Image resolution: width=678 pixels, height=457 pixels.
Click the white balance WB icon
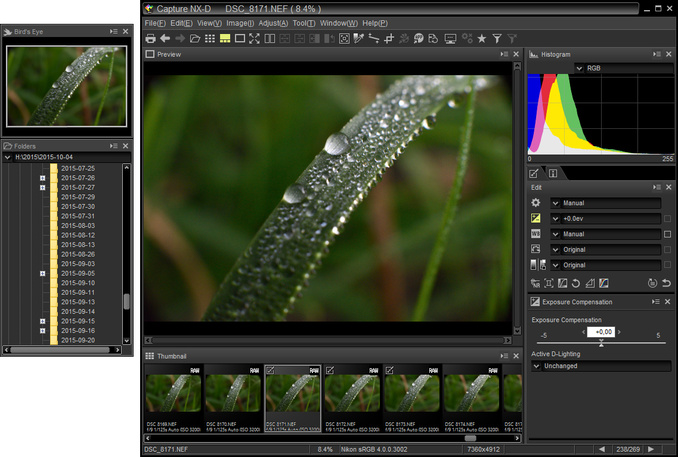(x=536, y=234)
